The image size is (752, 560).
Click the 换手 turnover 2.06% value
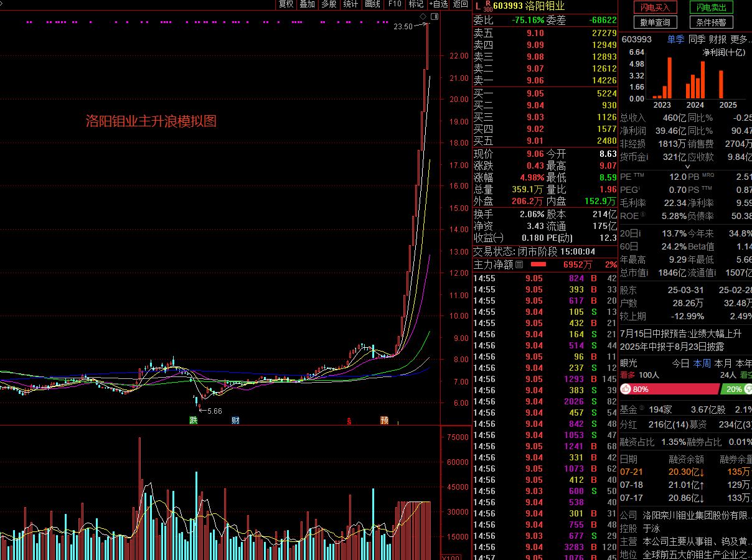(x=532, y=214)
